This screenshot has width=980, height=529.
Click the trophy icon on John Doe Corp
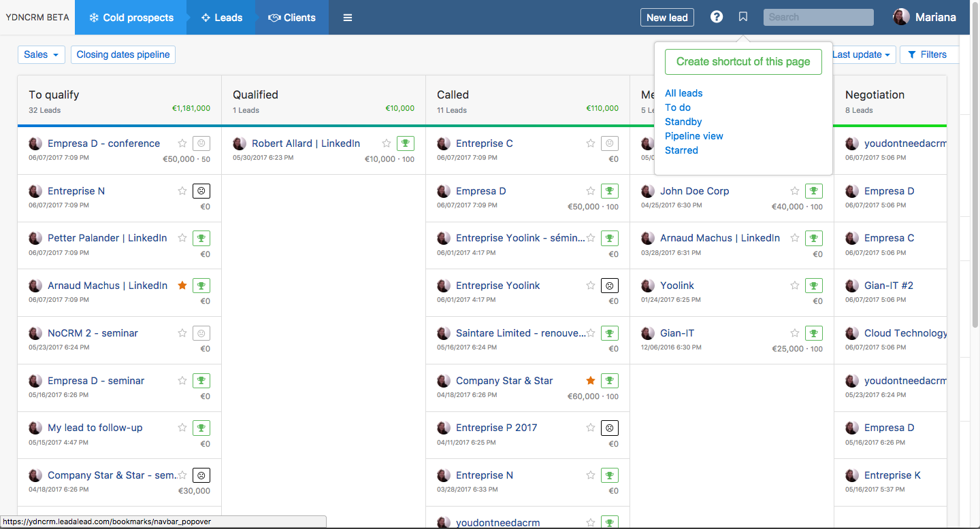coord(813,191)
